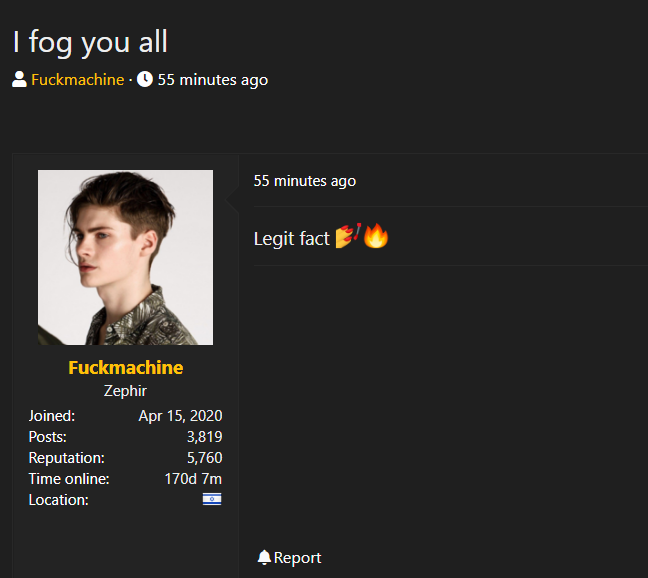The image size is (648, 578).
Task: Report this post
Action: pos(289,557)
